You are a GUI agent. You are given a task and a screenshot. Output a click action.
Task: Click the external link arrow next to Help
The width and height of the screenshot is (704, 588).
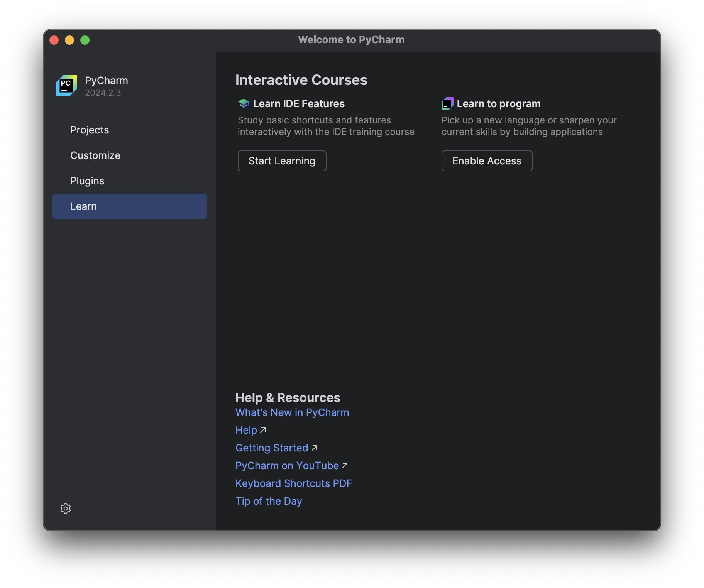click(263, 429)
